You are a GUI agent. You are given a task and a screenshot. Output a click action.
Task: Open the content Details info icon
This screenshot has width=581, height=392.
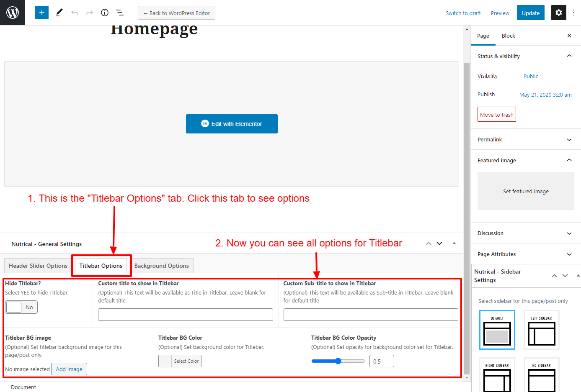click(x=105, y=13)
